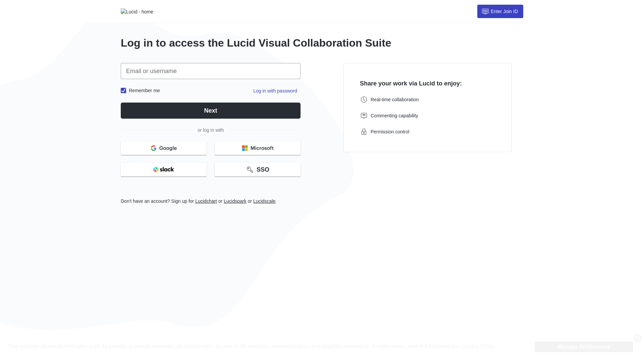Image resolution: width=644 pixels, height=362 pixels.
Task: Close the cookie banner
Action: point(638,338)
